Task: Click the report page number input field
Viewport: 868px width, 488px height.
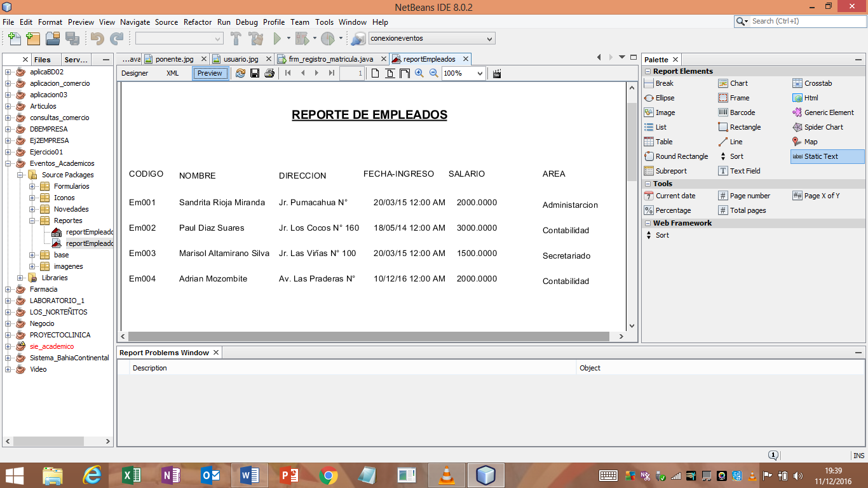Action: pos(351,73)
